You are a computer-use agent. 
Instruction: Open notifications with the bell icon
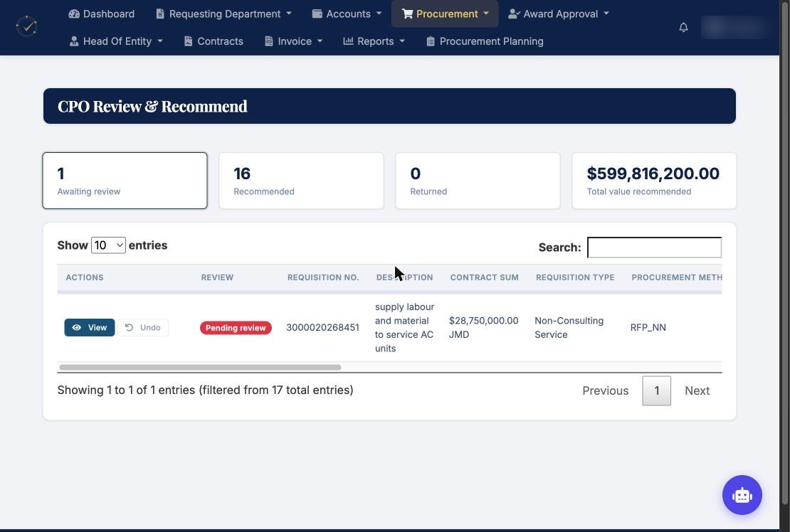point(683,27)
